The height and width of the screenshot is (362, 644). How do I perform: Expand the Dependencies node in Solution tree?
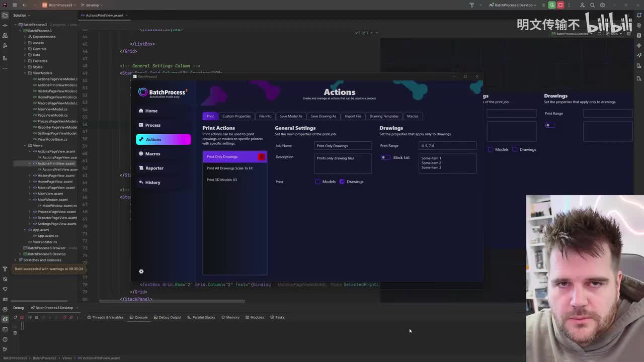(25, 37)
